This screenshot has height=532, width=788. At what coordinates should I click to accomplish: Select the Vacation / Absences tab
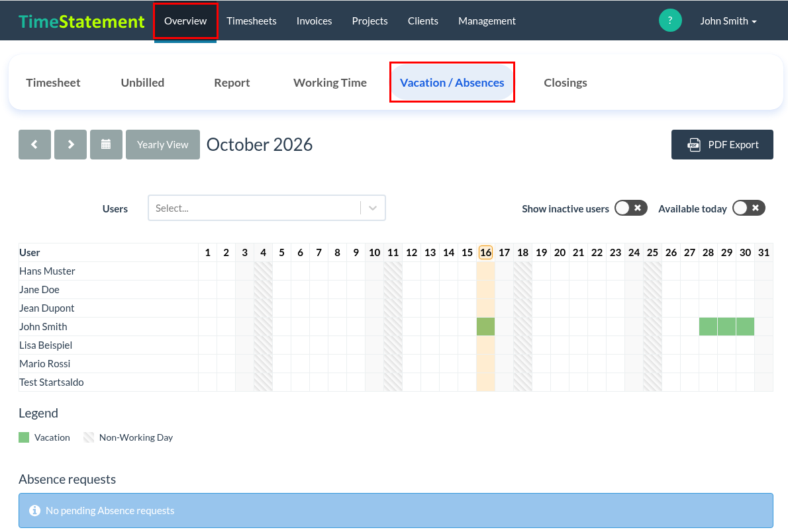452,83
